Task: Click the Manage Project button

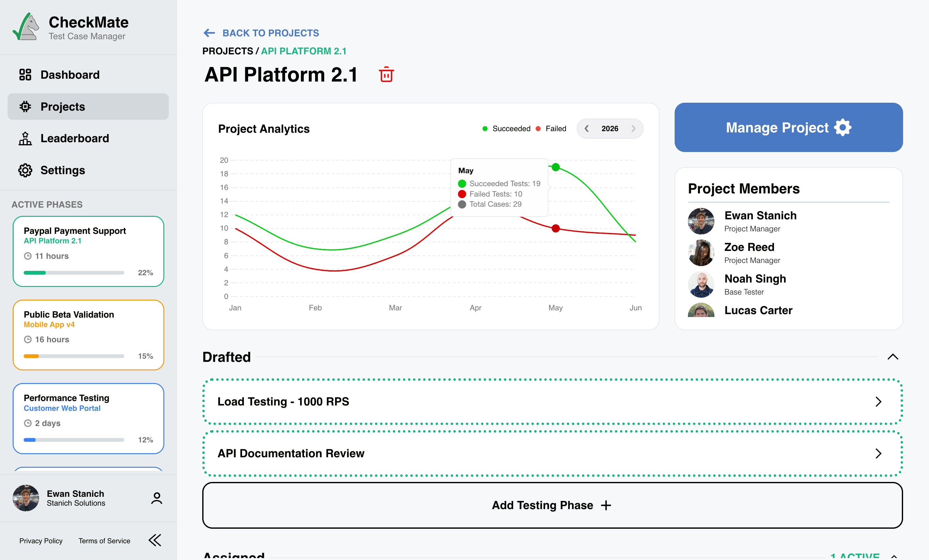Action: click(788, 127)
